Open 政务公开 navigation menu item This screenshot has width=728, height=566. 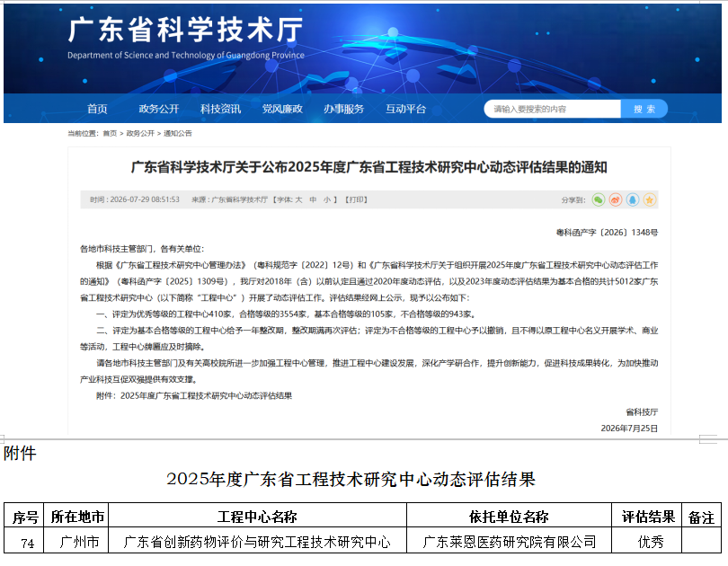(159, 109)
